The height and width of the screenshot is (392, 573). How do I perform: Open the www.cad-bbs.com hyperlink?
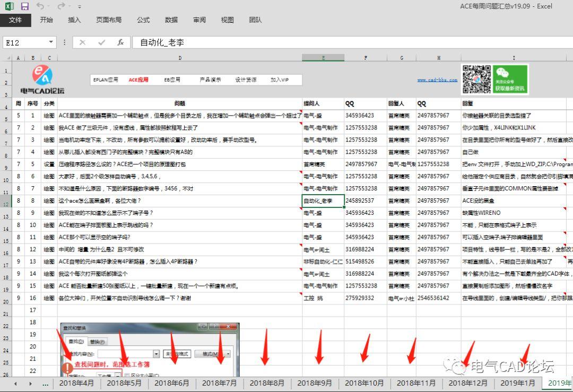pyautogui.click(x=437, y=80)
